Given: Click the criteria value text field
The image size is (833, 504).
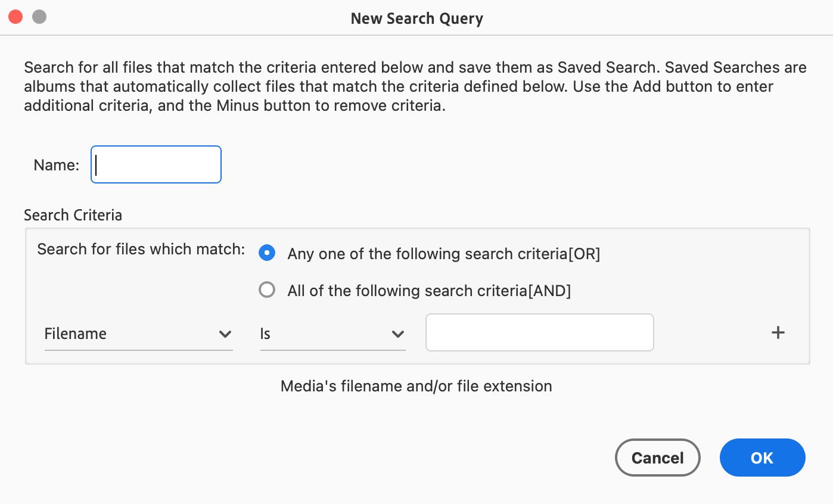Looking at the screenshot, I should (x=539, y=332).
